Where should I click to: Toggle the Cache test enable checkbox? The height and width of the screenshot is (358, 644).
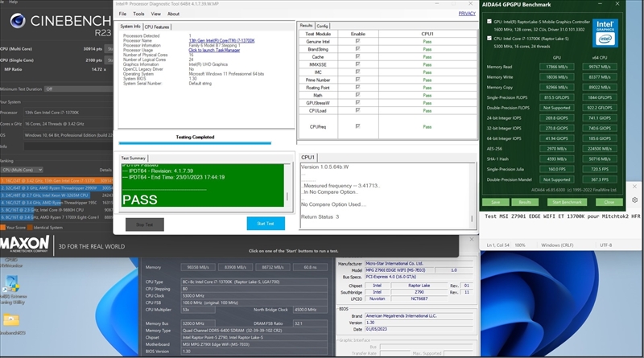357,56
